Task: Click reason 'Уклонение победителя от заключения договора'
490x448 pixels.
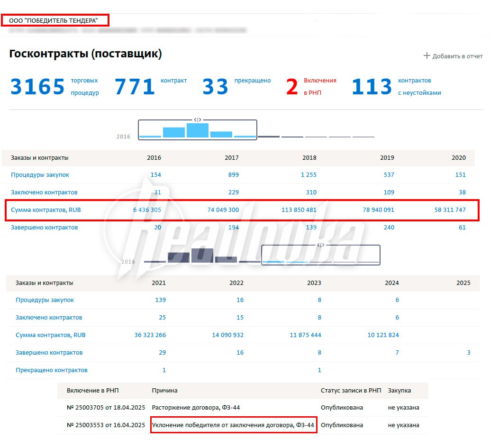Action: coord(233,425)
